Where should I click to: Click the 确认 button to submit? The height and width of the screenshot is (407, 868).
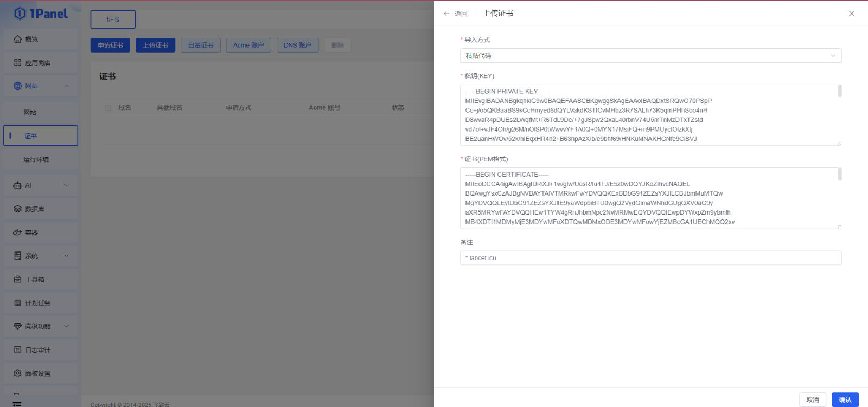[845, 400]
